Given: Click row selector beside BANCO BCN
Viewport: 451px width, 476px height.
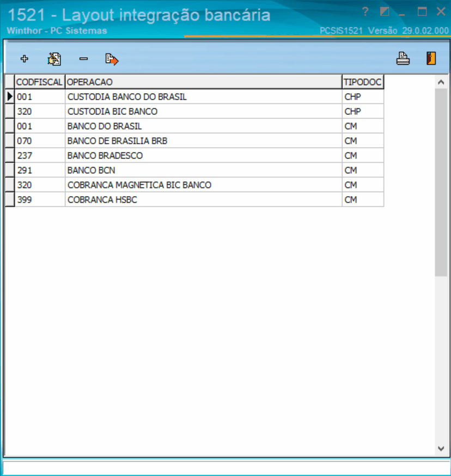Looking at the screenshot, I should click(10, 170).
